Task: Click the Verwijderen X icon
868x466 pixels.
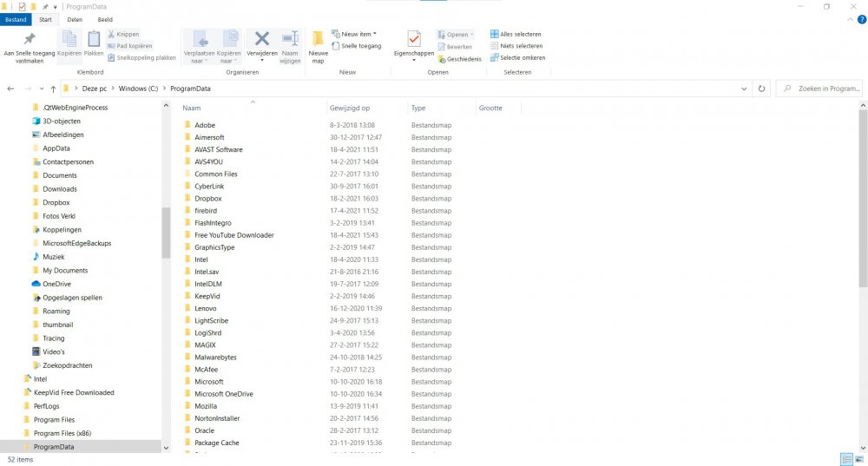Action: (x=261, y=39)
